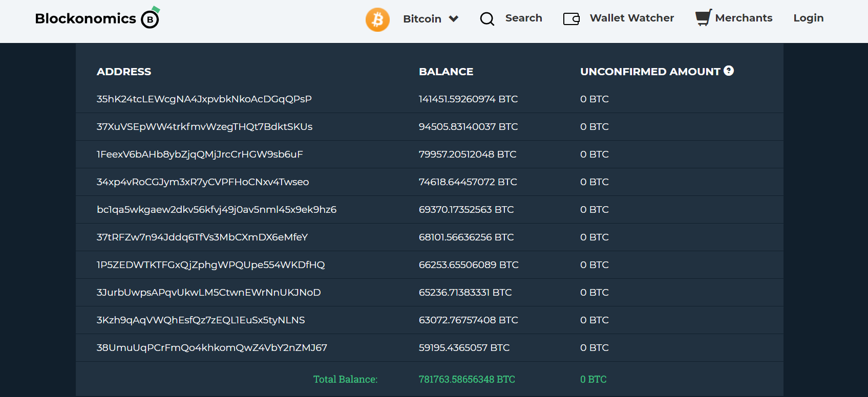Select balance 68101.56636256 BTC

pos(466,237)
